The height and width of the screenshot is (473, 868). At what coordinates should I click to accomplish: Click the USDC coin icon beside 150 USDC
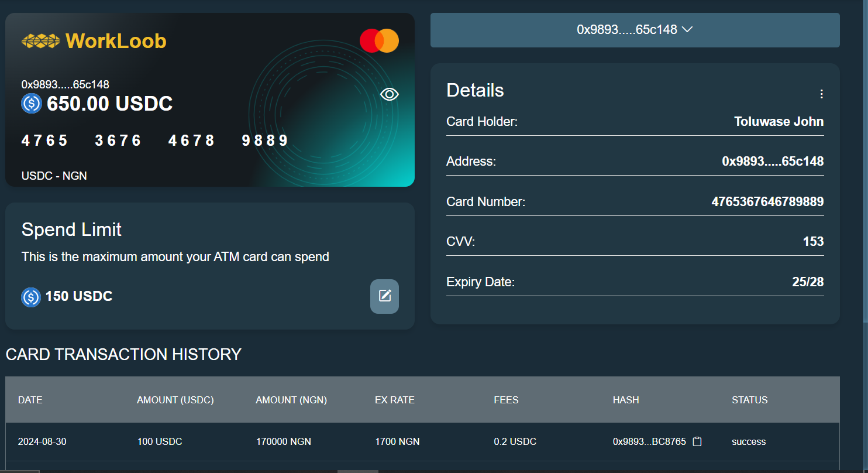coord(31,297)
